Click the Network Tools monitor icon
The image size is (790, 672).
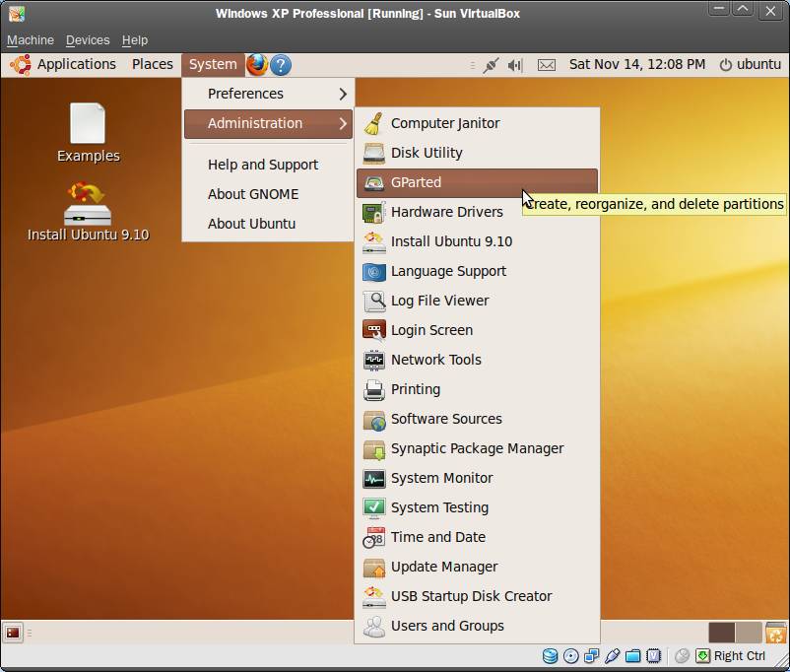(373, 360)
